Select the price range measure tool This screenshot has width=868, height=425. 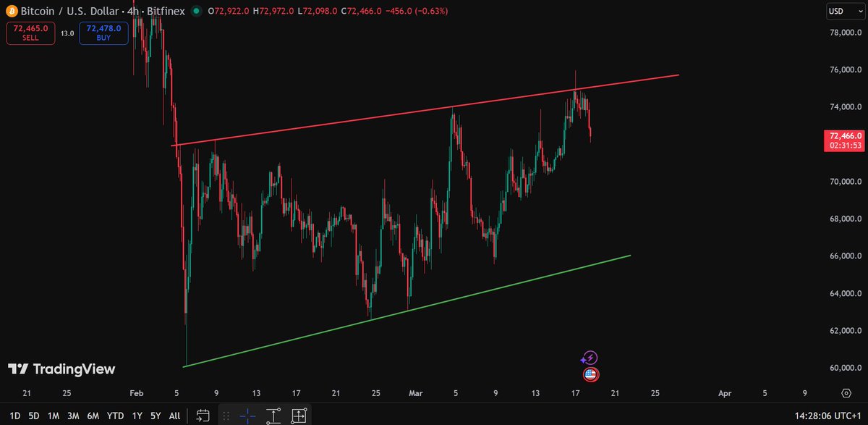tap(273, 416)
